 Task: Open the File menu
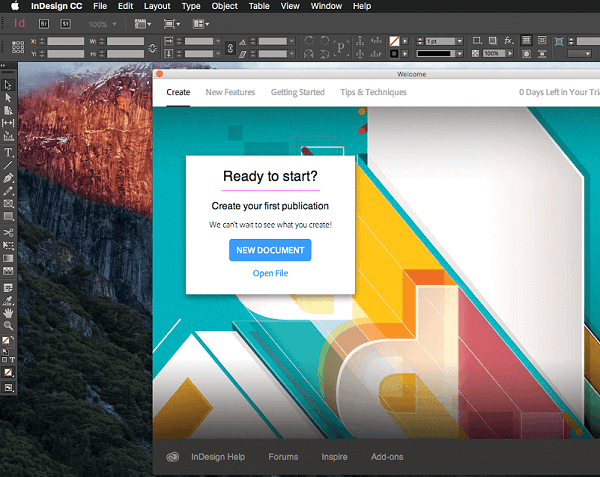pyautogui.click(x=100, y=6)
